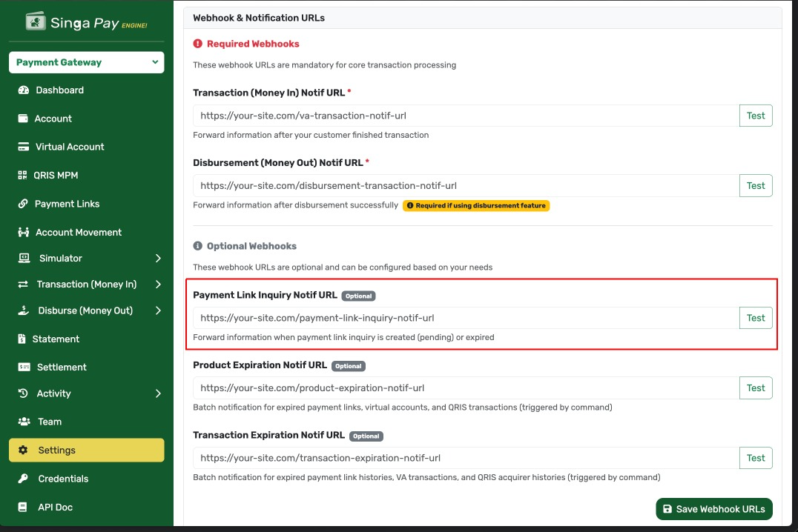
Task: Test the Transaction (Money In) Notif URL
Action: point(756,115)
